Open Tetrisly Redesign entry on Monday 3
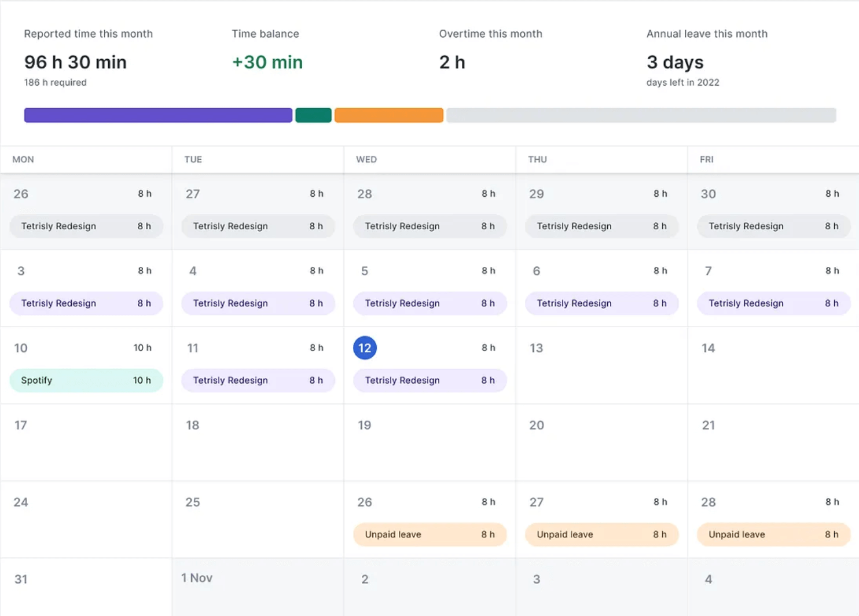The width and height of the screenshot is (859, 616). (x=86, y=303)
